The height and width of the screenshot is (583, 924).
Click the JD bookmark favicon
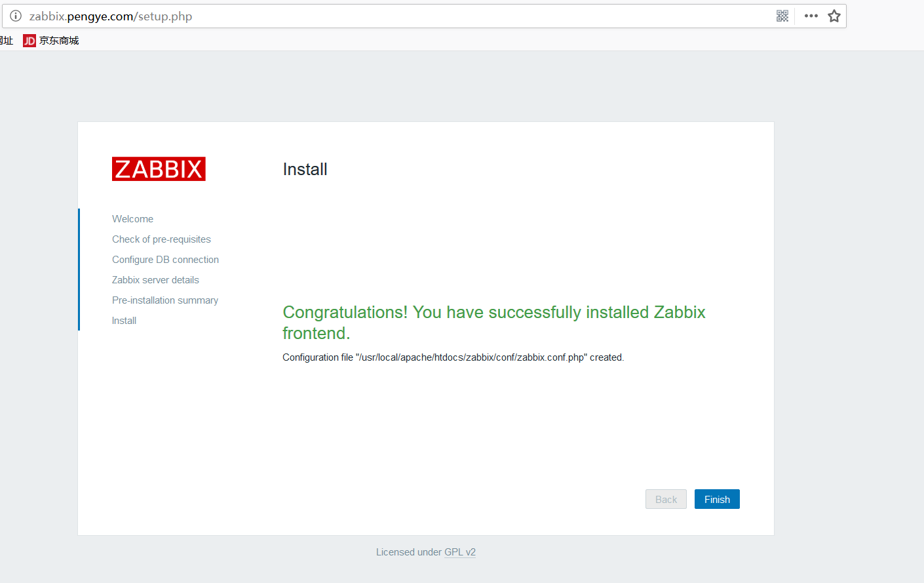29,41
